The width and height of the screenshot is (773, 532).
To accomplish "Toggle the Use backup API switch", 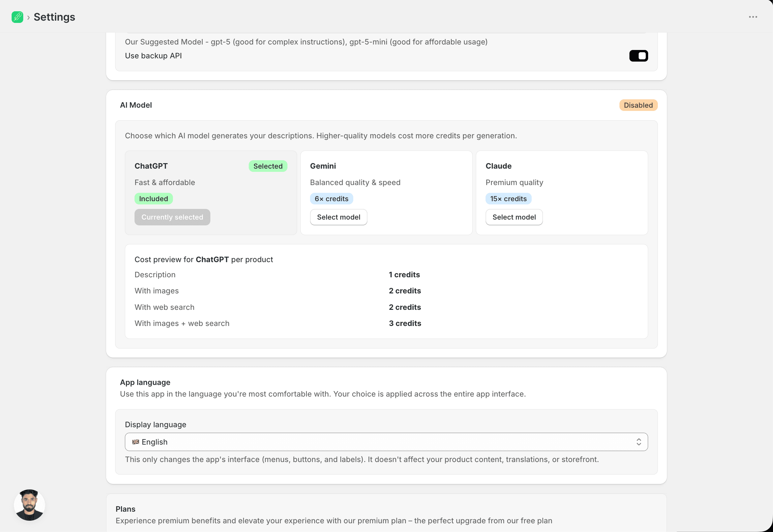I will [638, 56].
